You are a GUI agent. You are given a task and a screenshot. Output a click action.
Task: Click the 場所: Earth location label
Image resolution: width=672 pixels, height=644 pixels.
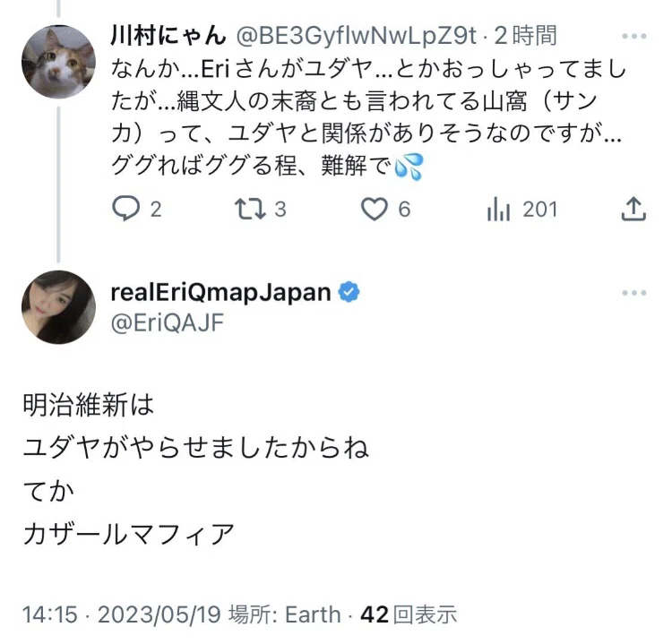click(x=285, y=614)
